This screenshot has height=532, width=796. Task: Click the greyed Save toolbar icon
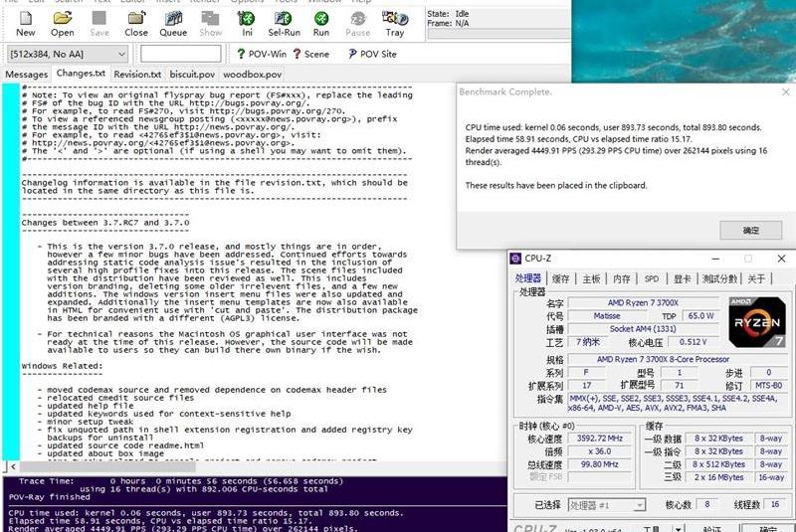pyautogui.click(x=99, y=24)
